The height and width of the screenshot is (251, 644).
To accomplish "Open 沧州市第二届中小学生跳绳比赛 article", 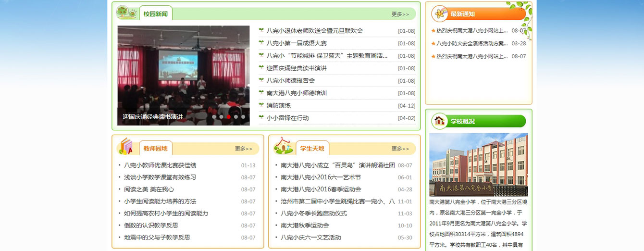I will tap(338, 201).
